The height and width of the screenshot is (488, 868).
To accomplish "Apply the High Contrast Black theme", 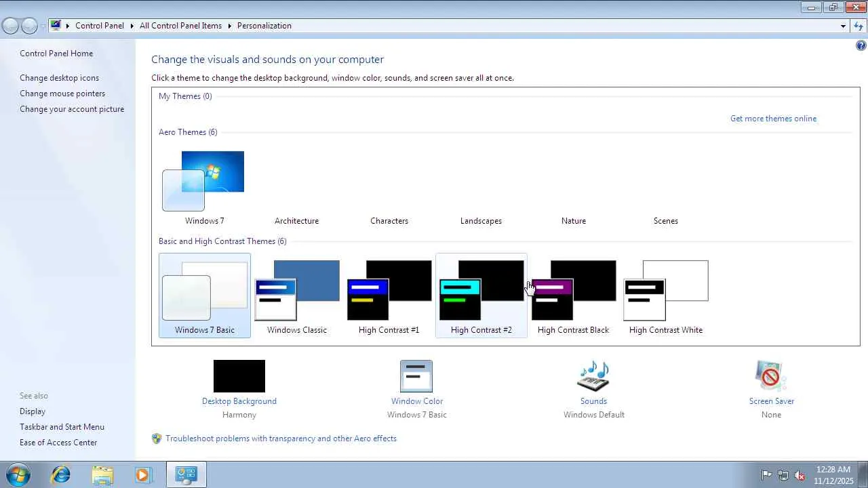I will [574, 296].
